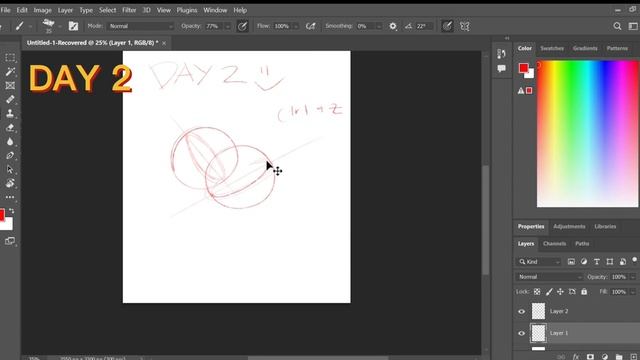Swap foreground and background colors arrow
The height and width of the screenshot is (360, 640).
11,211
